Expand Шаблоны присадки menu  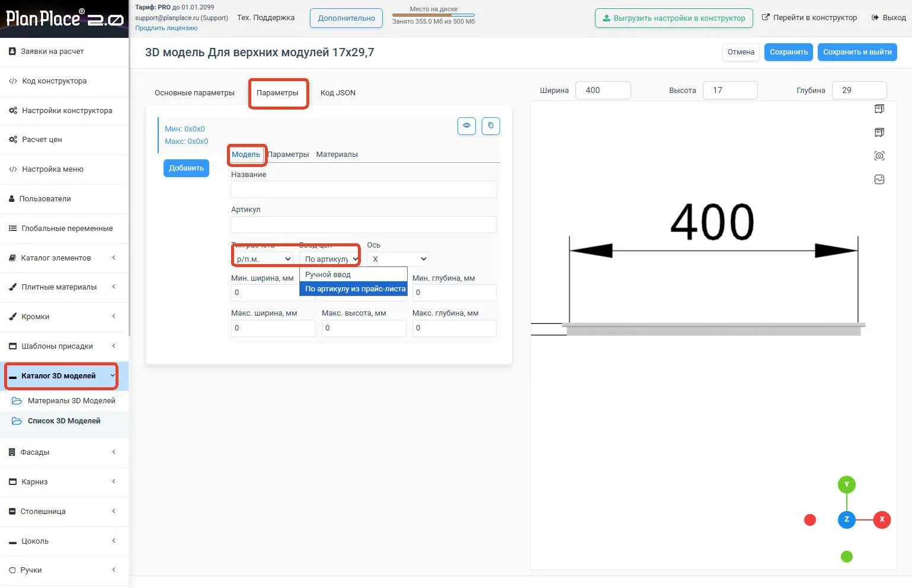click(x=64, y=346)
